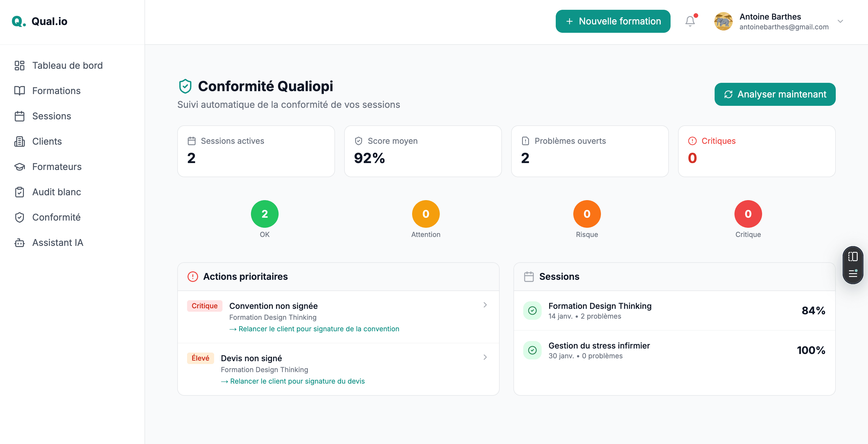Screen dimensions: 868x444
Task: Toggle the red Critique status circle
Action: (748, 214)
